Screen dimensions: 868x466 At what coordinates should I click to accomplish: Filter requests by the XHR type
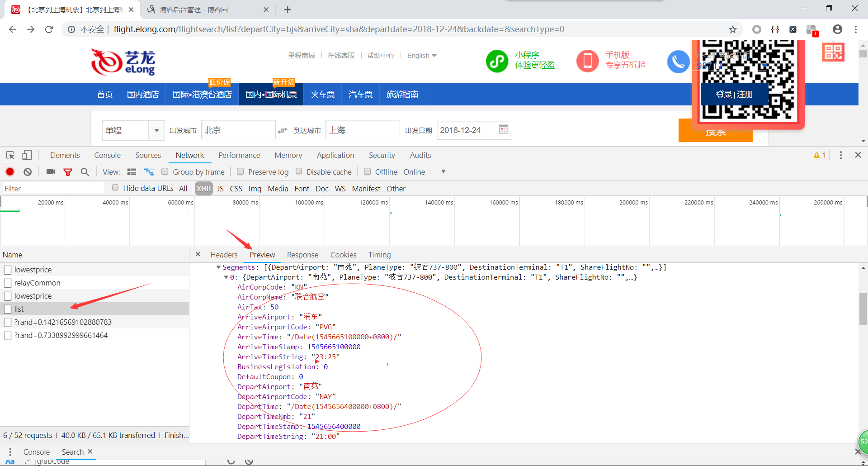(x=203, y=189)
